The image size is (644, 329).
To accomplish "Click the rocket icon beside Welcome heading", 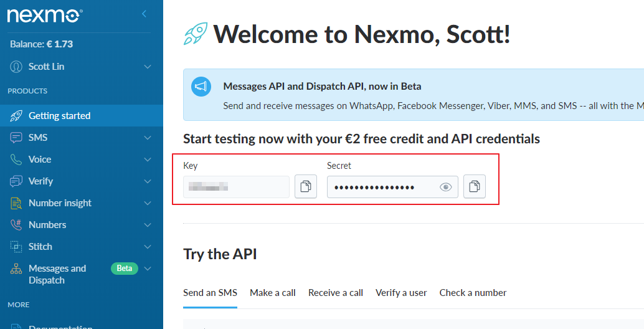I will point(196,34).
